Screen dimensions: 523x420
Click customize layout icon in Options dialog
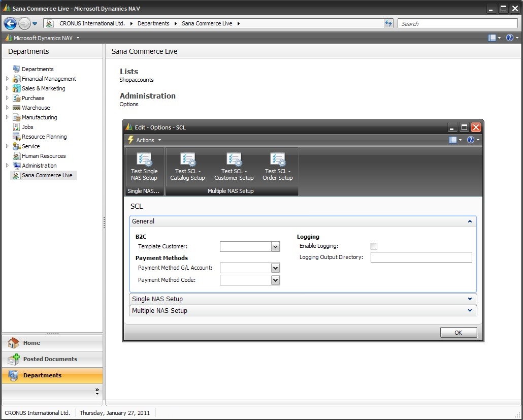tap(453, 140)
